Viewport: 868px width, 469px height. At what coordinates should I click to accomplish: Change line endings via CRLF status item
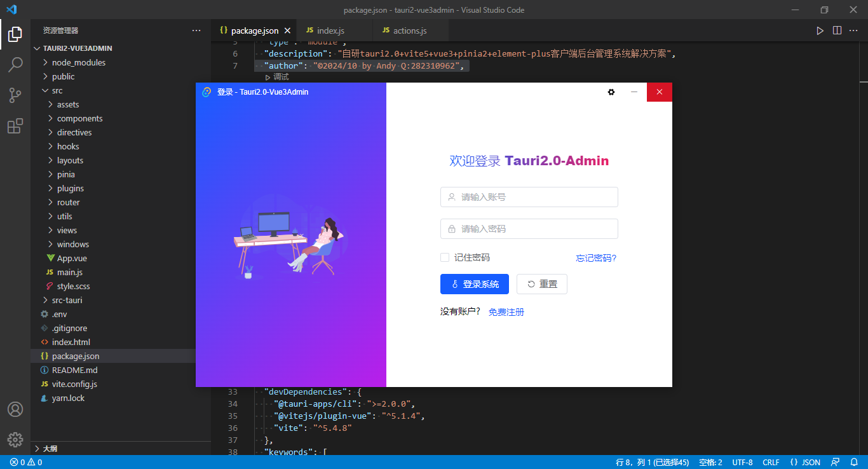click(x=771, y=462)
